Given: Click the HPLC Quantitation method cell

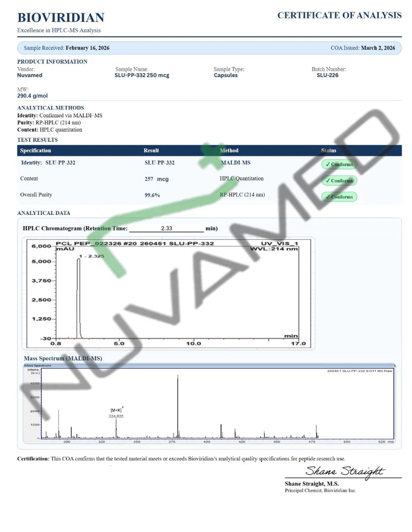Looking at the screenshot, I should click(x=242, y=179).
